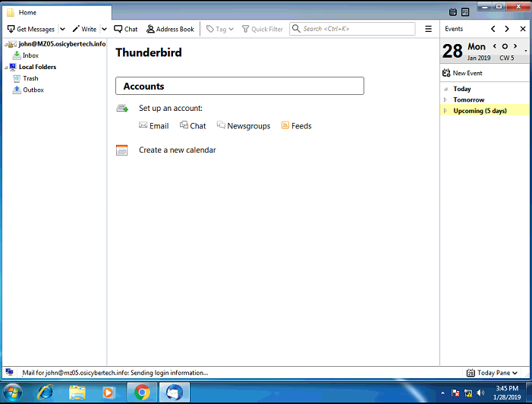The height and width of the screenshot is (404, 532).
Task: Click the network tray icon
Action: click(x=468, y=393)
